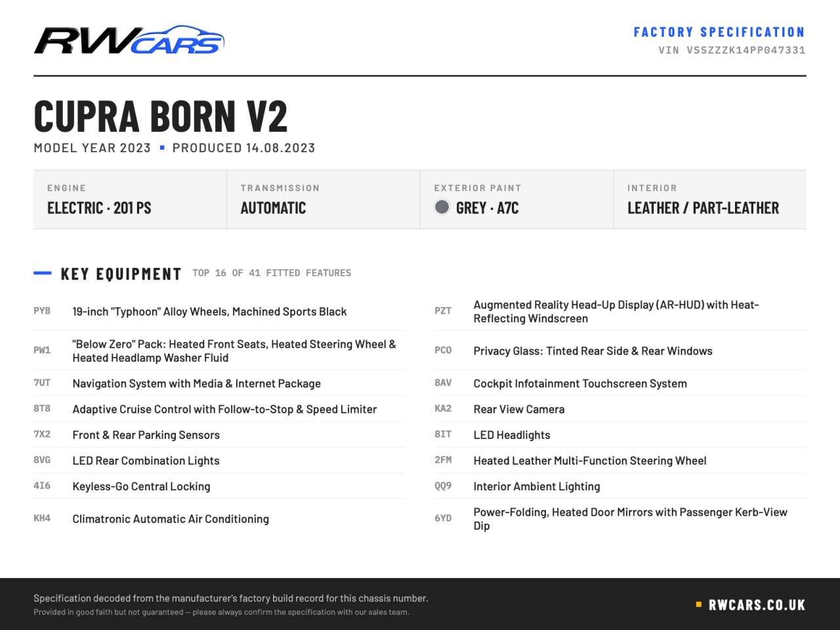The image size is (840, 630).
Task: Click the KA2 option code
Action: pyautogui.click(x=443, y=408)
